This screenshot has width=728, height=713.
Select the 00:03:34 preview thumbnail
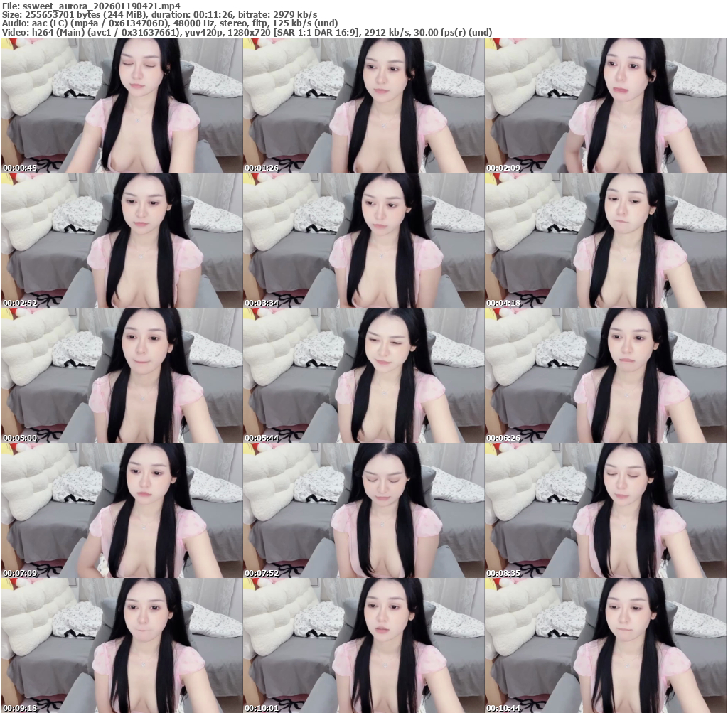(x=363, y=240)
